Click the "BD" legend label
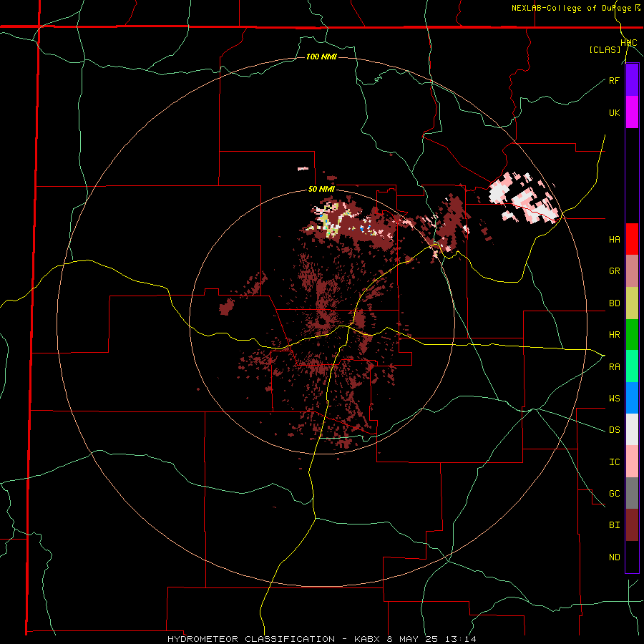Image resolution: width=644 pixels, height=644 pixels. click(x=614, y=303)
